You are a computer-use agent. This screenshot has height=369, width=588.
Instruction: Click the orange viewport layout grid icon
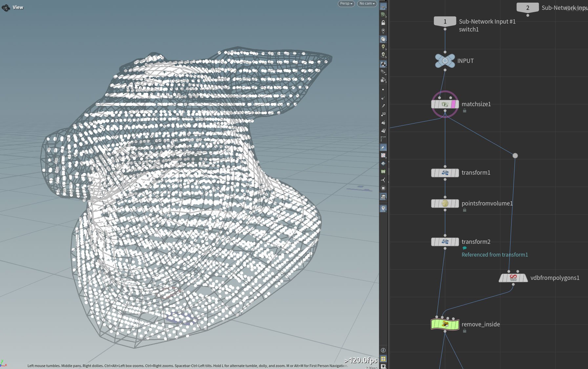point(383,359)
